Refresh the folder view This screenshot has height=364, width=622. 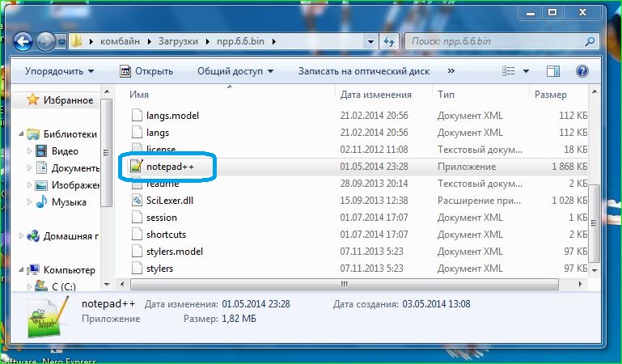coord(389,41)
